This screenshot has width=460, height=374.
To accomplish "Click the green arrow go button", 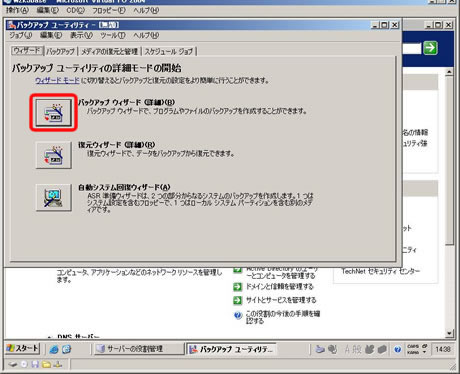I will click(430, 48).
